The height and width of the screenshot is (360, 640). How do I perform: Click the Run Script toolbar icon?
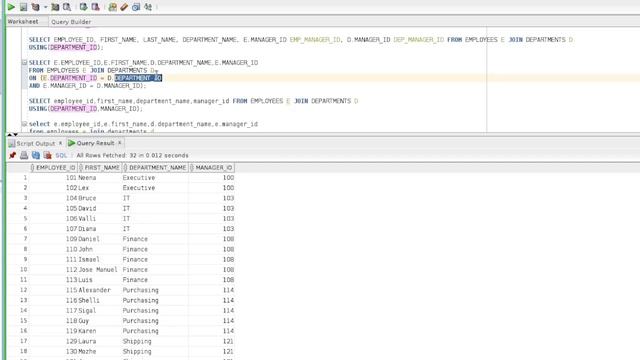click(x=24, y=7)
